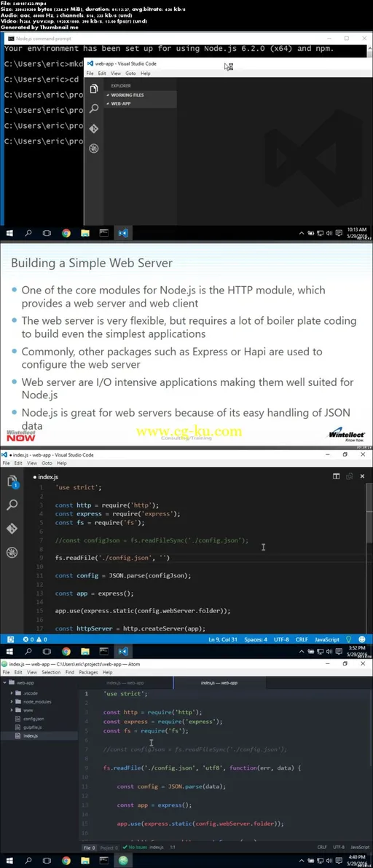Open Explorer icon in web-app VS Code window

click(x=94, y=89)
